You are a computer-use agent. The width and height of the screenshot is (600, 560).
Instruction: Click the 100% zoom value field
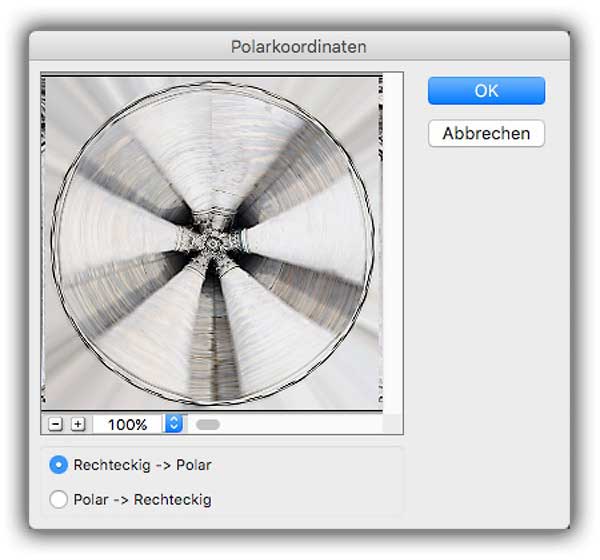[x=128, y=424]
